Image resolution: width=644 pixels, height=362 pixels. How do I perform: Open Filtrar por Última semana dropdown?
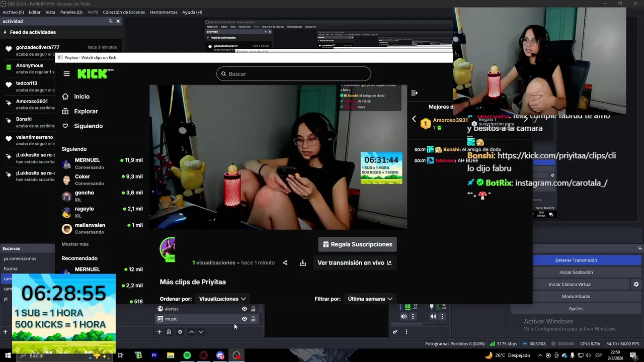[x=370, y=299]
